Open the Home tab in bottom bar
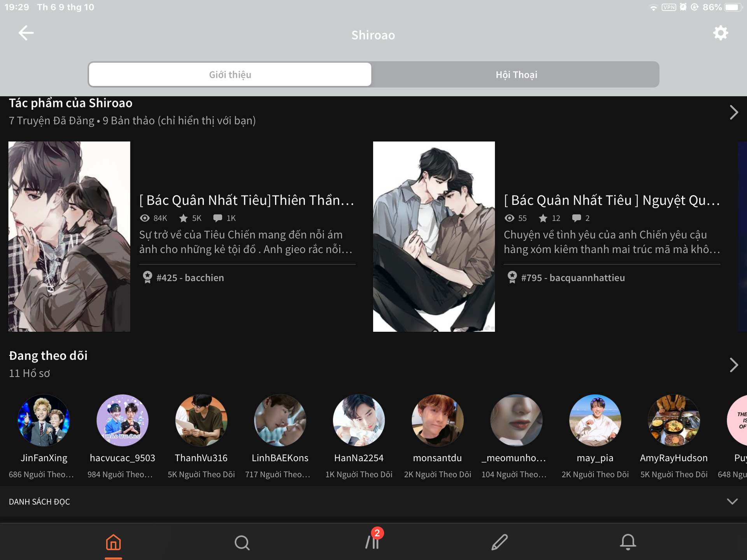The height and width of the screenshot is (560, 747). pyautogui.click(x=113, y=542)
